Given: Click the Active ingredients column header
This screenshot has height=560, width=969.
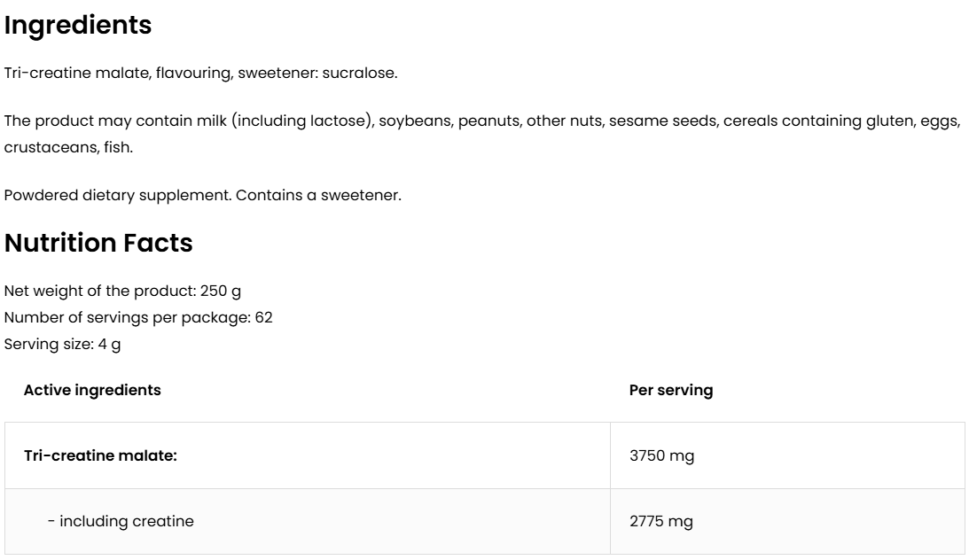Looking at the screenshot, I should pyautogui.click(x=92, y=390).
